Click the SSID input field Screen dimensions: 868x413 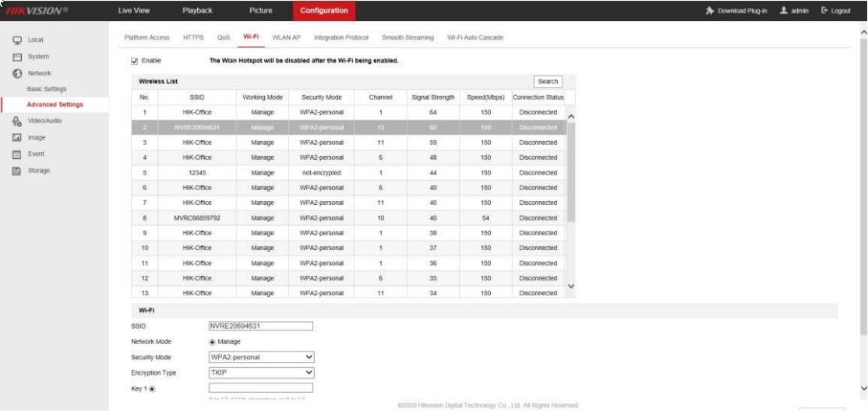coord(260,326)
